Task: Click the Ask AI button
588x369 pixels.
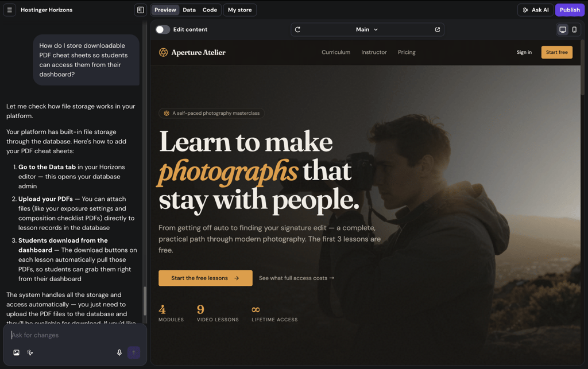Action: click(536, 10)
